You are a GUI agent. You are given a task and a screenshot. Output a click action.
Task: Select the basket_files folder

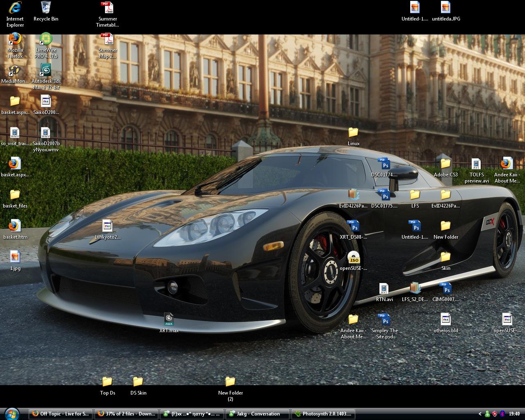pyautogui.click(x=15, y=194)
